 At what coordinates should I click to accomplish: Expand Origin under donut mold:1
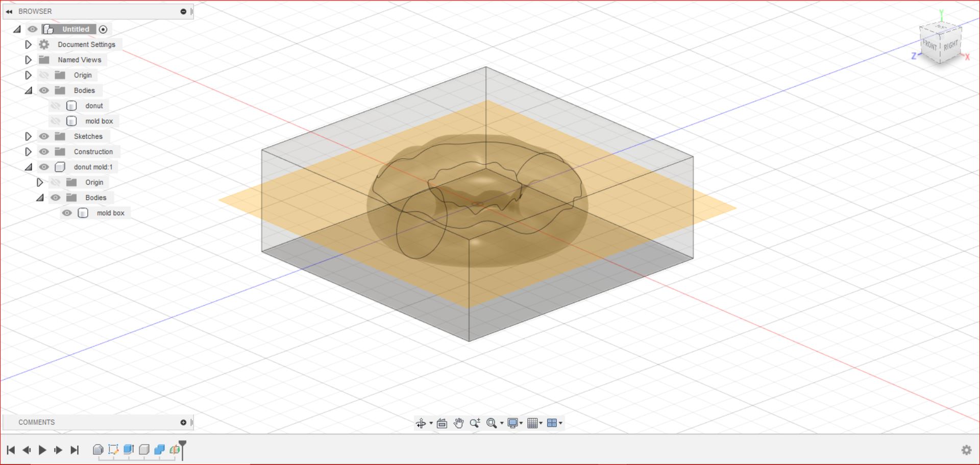coord(39,182)
